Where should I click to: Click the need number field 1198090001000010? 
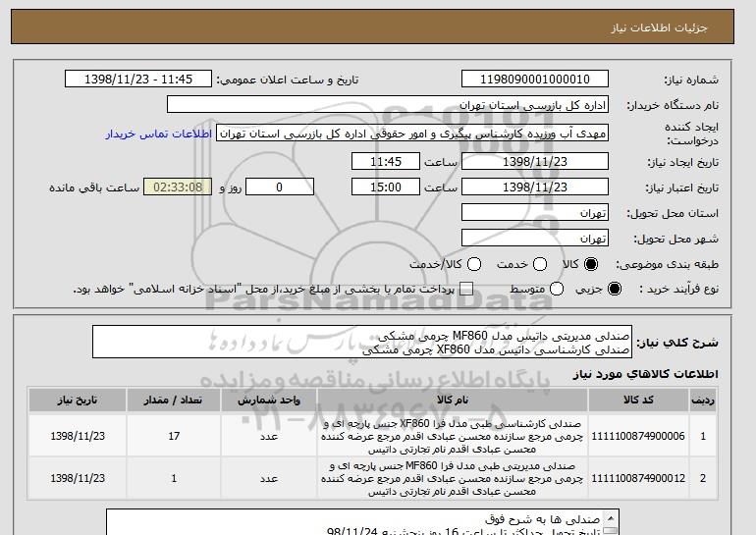point(535,80)
